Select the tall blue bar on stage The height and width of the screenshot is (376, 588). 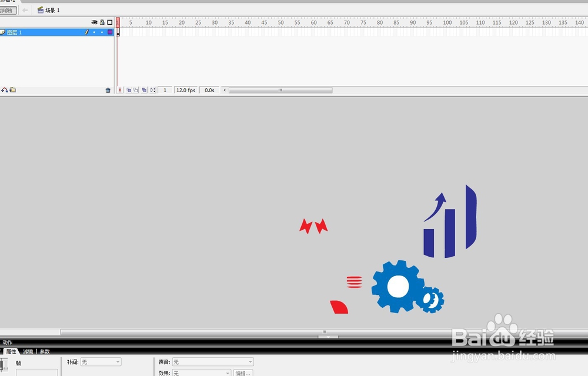coord(471,217)
